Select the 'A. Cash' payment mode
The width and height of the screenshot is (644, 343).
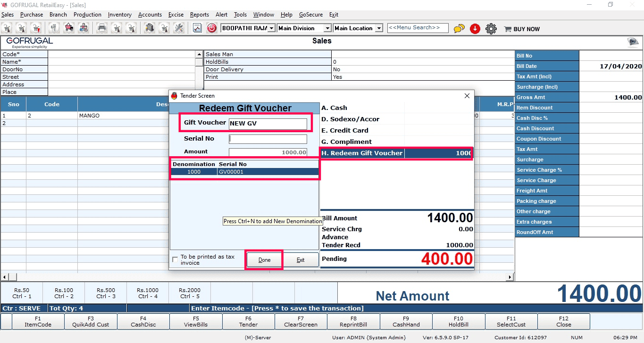coord(396,108)
